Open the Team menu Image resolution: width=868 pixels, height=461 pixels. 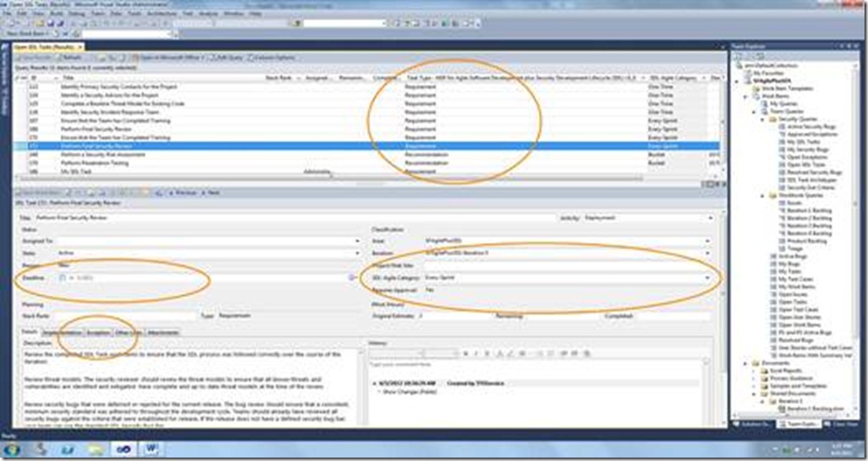tap(98, 13)
